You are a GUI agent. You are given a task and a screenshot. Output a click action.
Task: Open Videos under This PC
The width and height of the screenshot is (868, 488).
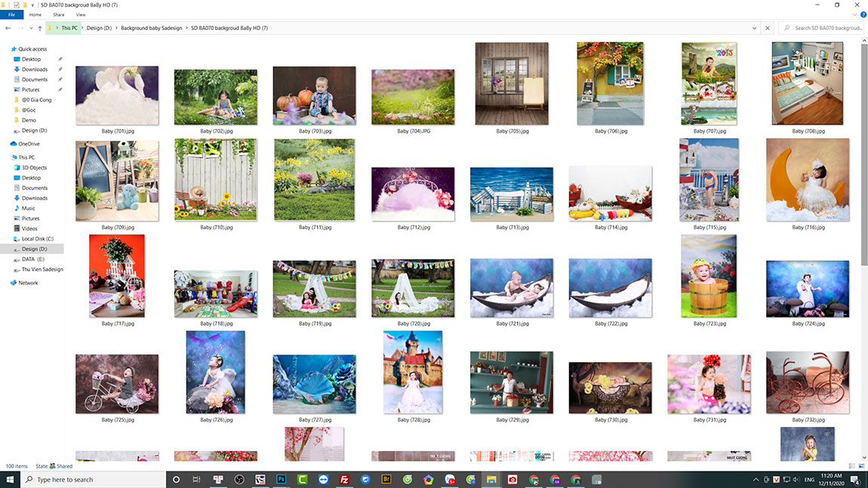click(x=29, y=229)
